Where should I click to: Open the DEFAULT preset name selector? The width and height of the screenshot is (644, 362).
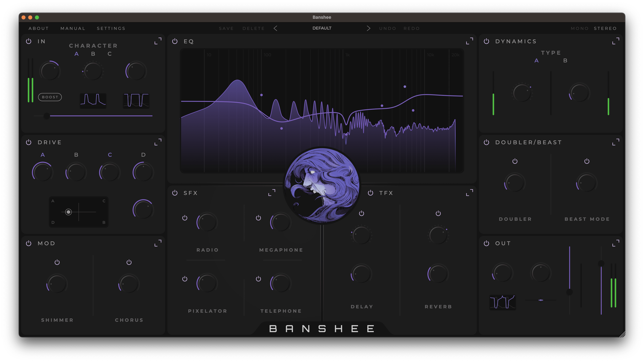pos(322,28)
